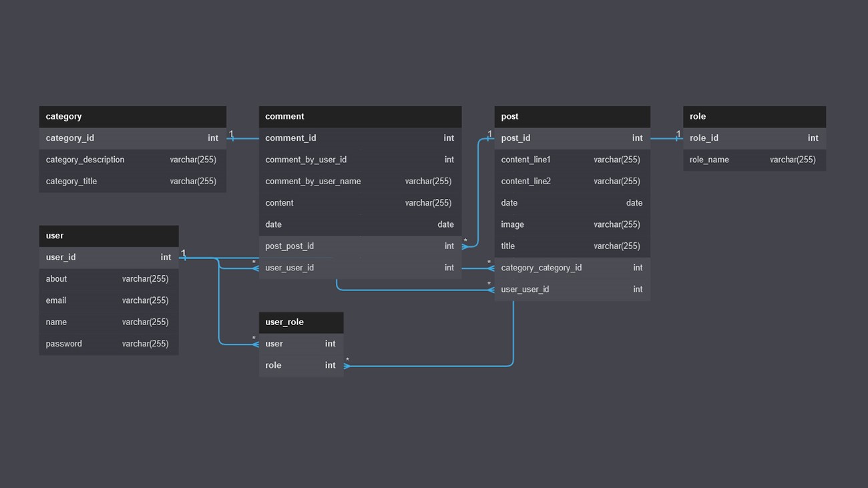Image resolution: width=868 pixels, height=488 pixels.
Task: Select the date row in comment table
Action: click(x=360, y=224)
